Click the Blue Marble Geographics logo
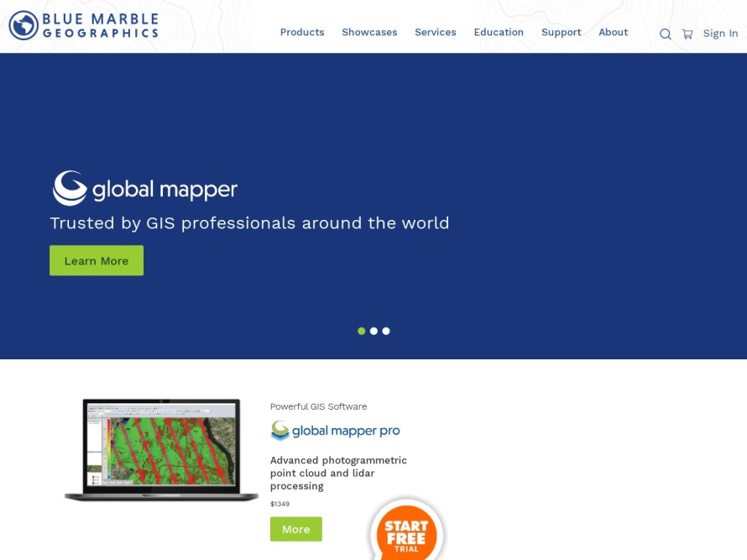The width and height of the screenshot is (747, 560). 83,25
